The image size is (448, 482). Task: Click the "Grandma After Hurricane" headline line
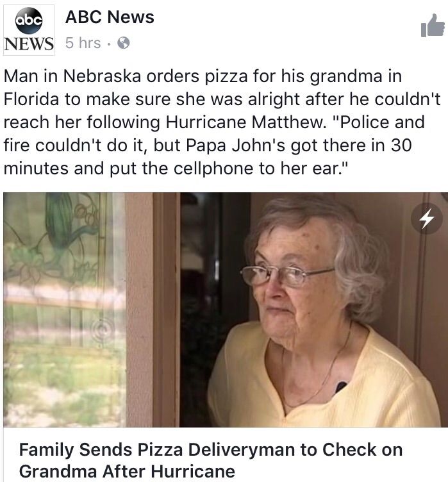pos(127,471)
